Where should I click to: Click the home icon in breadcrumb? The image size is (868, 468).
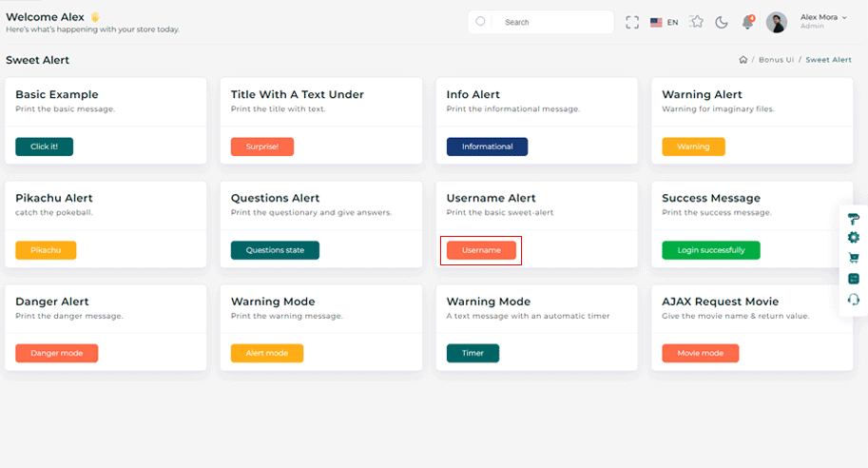point(743,60)
